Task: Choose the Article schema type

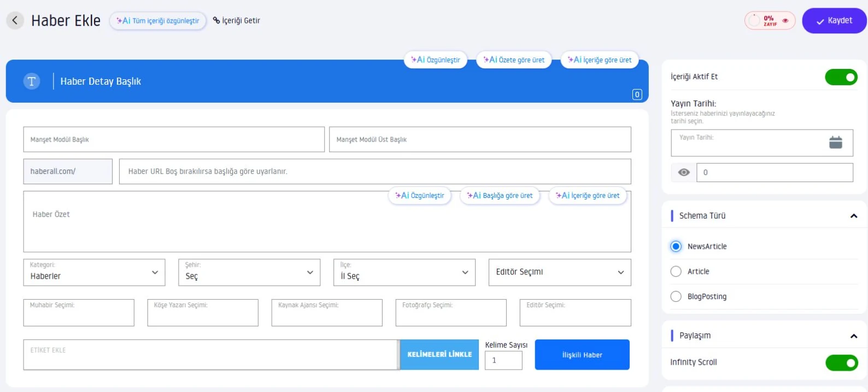Action: point(676,272)
